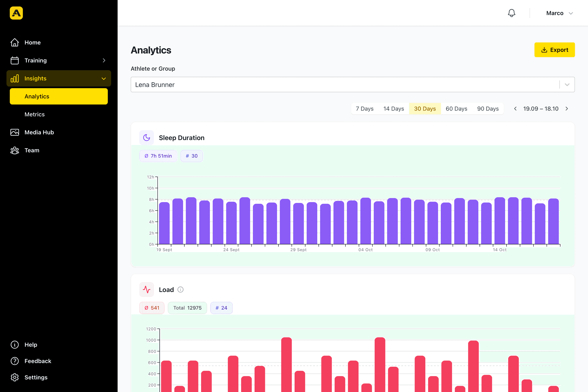The width and height of the screenshot is (588, 392).
Task: Click the Sleep Duration moon icon
Action: (x=146, y=138)
